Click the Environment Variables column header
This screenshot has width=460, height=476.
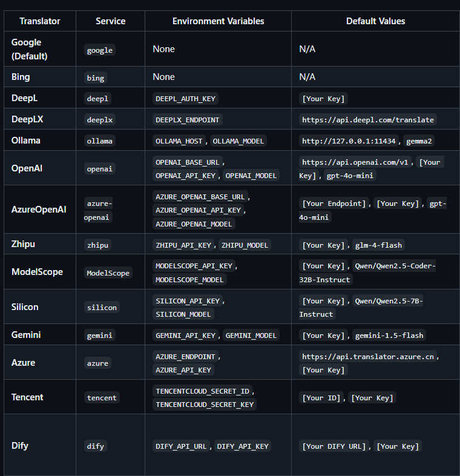[218, 21]
